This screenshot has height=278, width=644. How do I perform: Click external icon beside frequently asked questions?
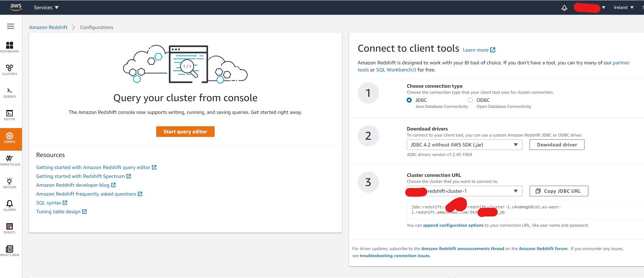[140, 194]
